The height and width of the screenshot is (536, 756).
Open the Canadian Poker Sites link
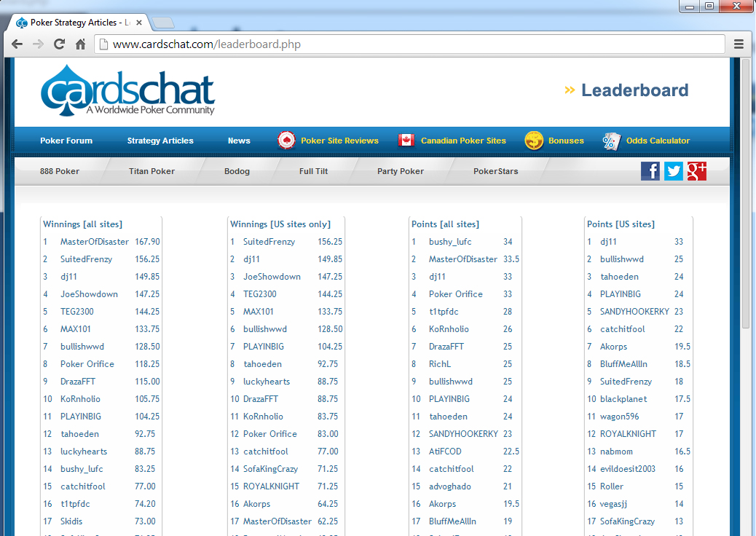[463, 141]
